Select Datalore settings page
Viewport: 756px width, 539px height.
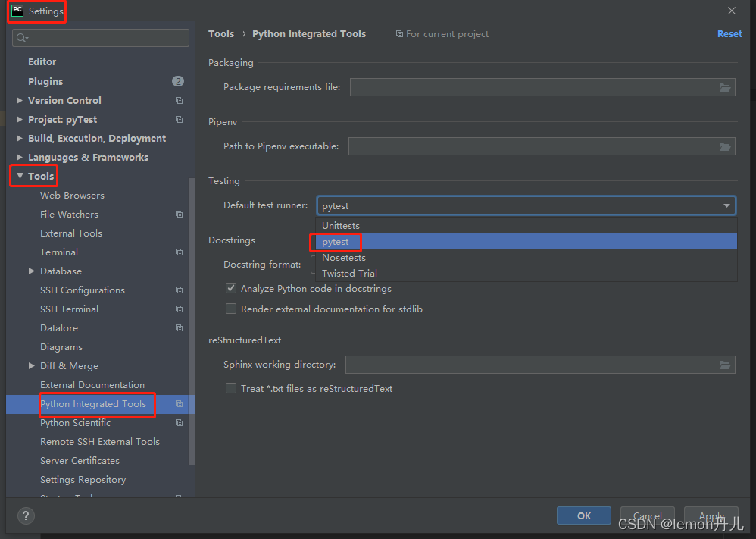click(59, 328)
